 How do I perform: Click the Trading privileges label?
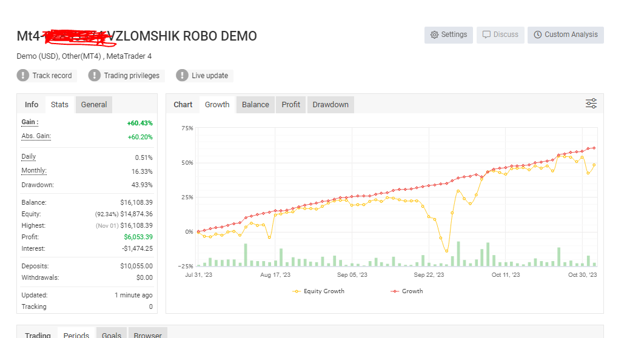pos(132,76)
